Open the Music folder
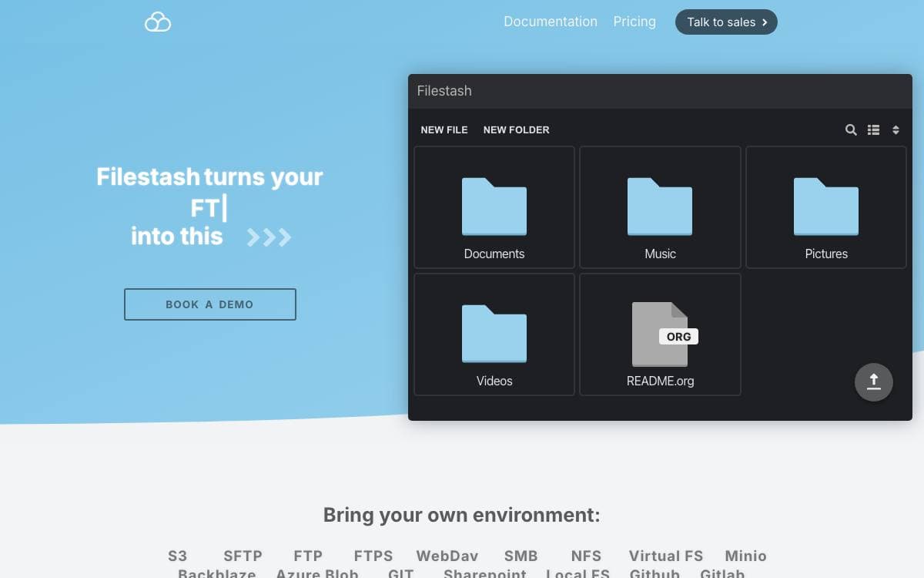This screenshot has width=924, height=578. 660,207
